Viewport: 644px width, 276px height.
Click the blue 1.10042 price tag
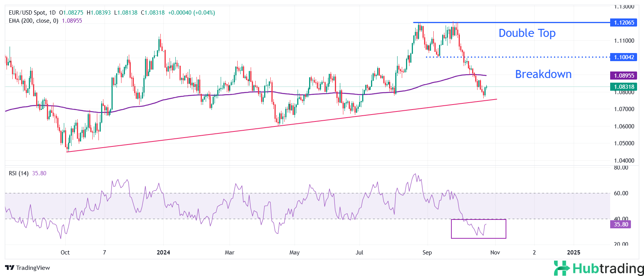click(624, 57)
